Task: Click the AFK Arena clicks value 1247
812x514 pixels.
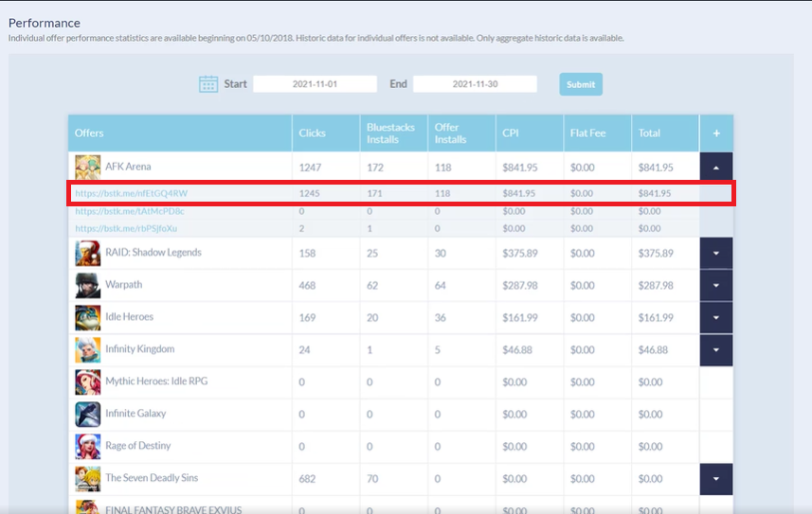Action: [x=310, y=168]
